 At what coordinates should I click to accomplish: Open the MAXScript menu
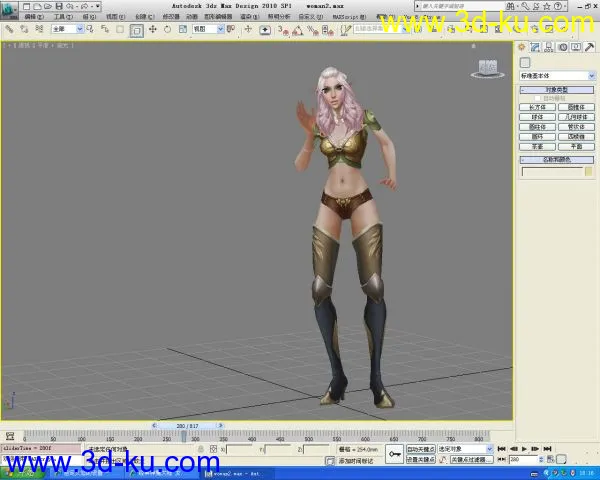(349, 17)
